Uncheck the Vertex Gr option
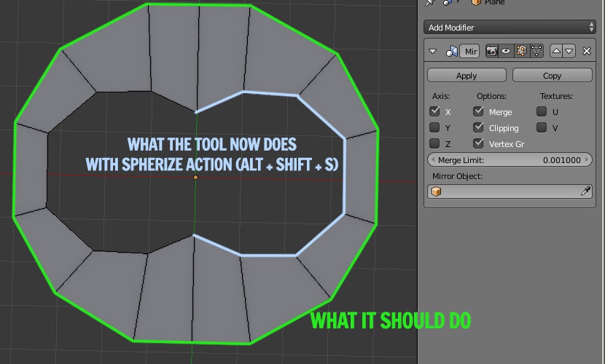This screenshot has width=605, height=364. pyautogui.click(x=478, y=143)
